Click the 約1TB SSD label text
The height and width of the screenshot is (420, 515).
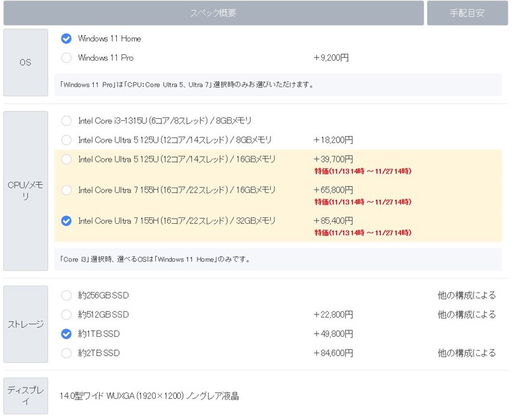click(x=98, y=334)
